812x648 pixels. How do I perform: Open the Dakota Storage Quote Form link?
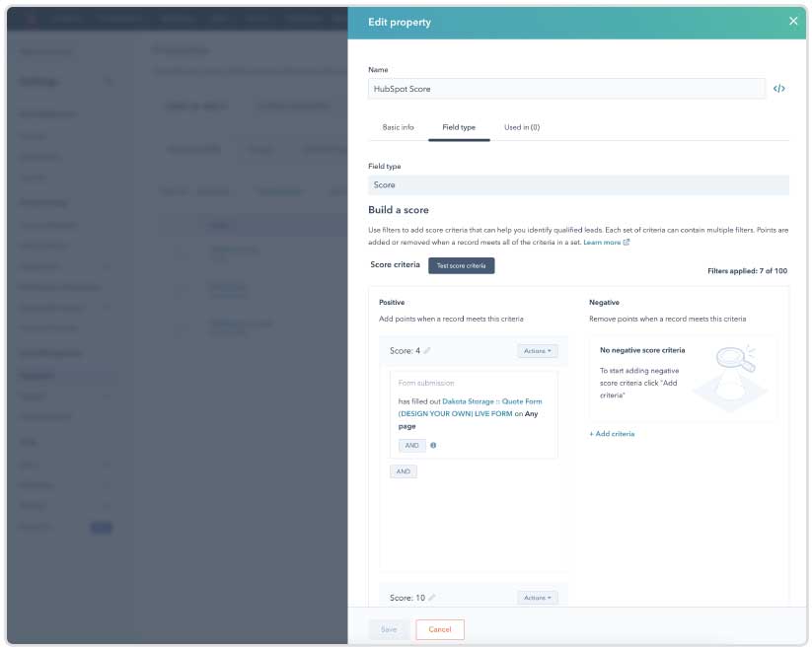click(492, 402)
